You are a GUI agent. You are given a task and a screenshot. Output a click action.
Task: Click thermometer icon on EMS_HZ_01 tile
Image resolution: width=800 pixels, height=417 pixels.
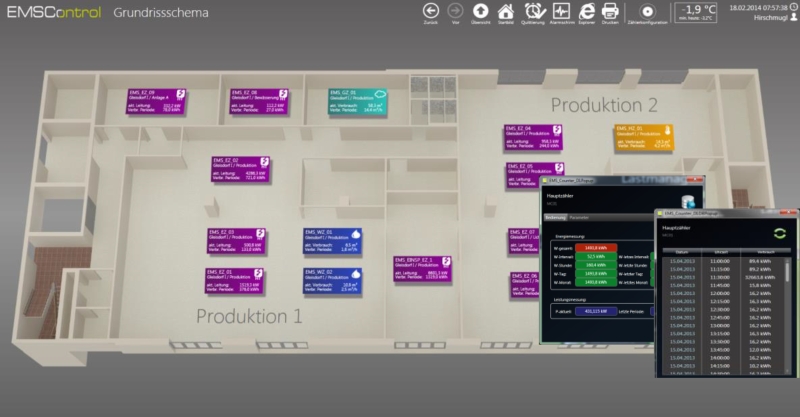click(668, 131)
